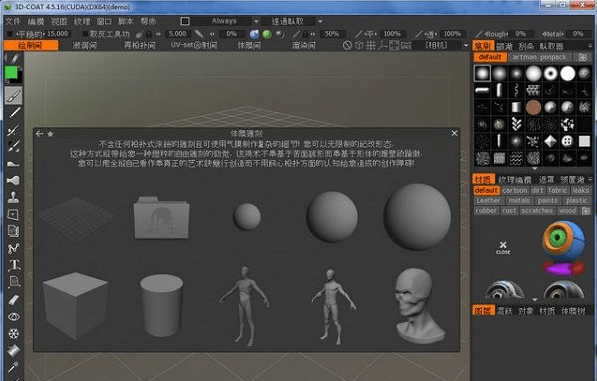Select the Brush tool in left toolbar
This screenshot has height=381, width=597.
(14, 95)
